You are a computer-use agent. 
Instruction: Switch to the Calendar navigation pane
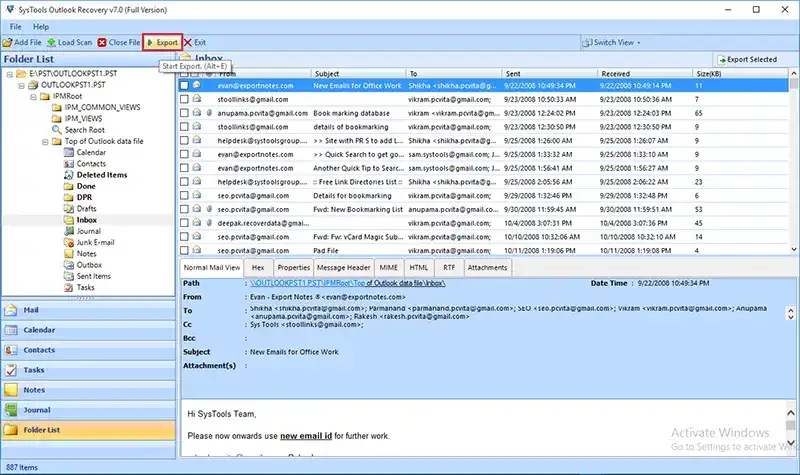tap(89, 330)
